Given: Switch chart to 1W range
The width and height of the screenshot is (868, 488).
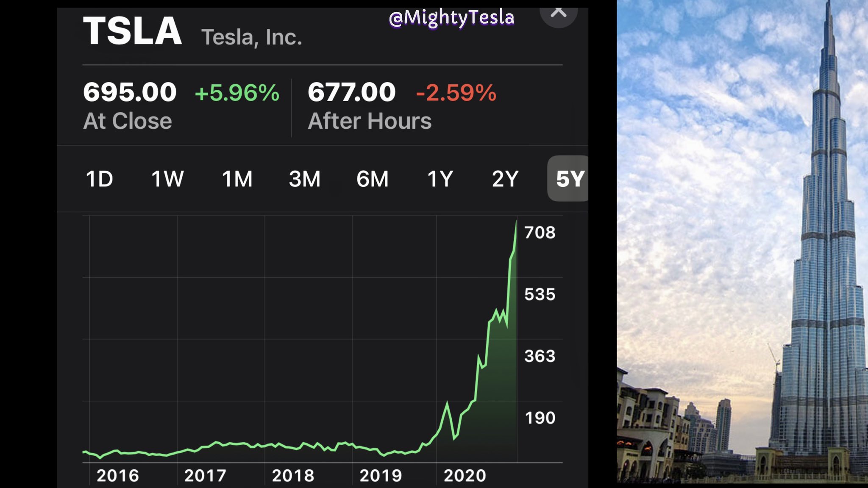Looking at the screenshot, I should (167, 179).
